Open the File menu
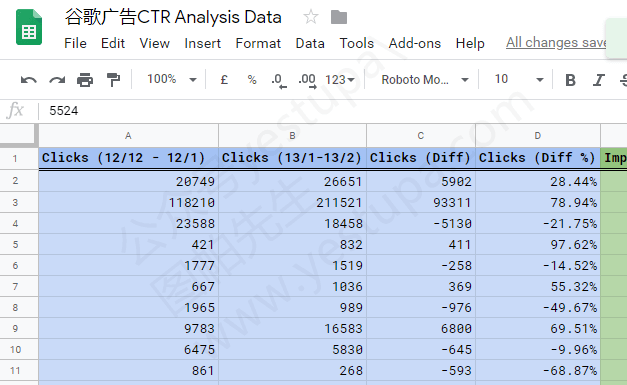 pyautogui.click(x=75, y=43)
